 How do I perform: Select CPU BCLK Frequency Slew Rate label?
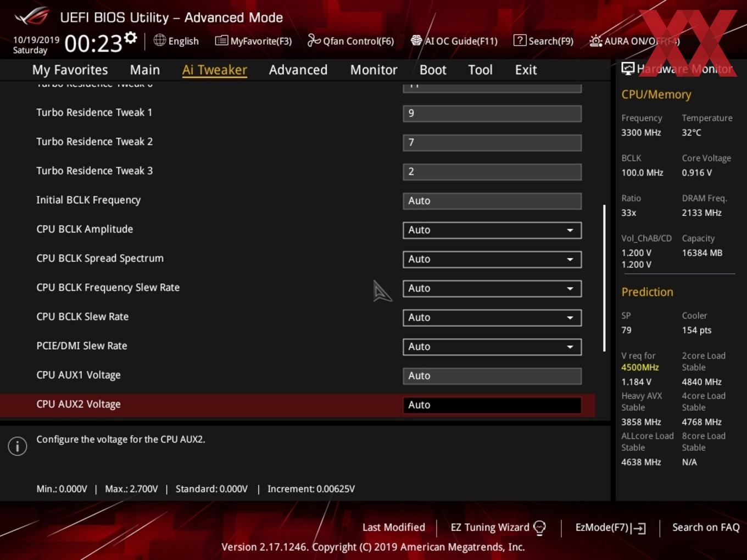108,288
